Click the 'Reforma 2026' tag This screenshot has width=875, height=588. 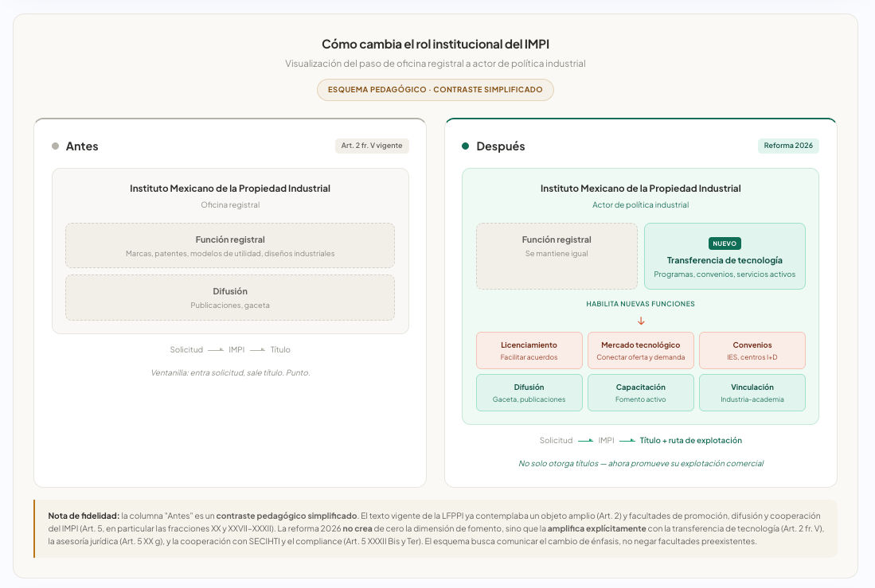tap(788, 146)
